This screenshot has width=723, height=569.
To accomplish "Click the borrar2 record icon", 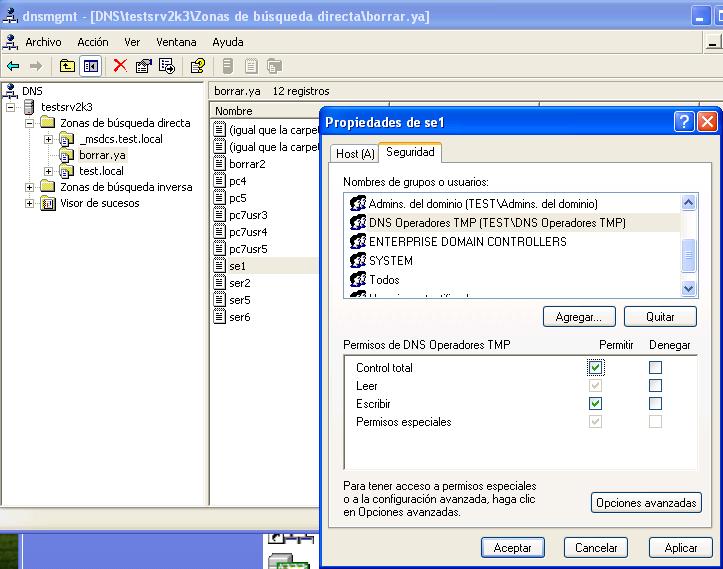I will pyautogui.click(x=219, y=164).
